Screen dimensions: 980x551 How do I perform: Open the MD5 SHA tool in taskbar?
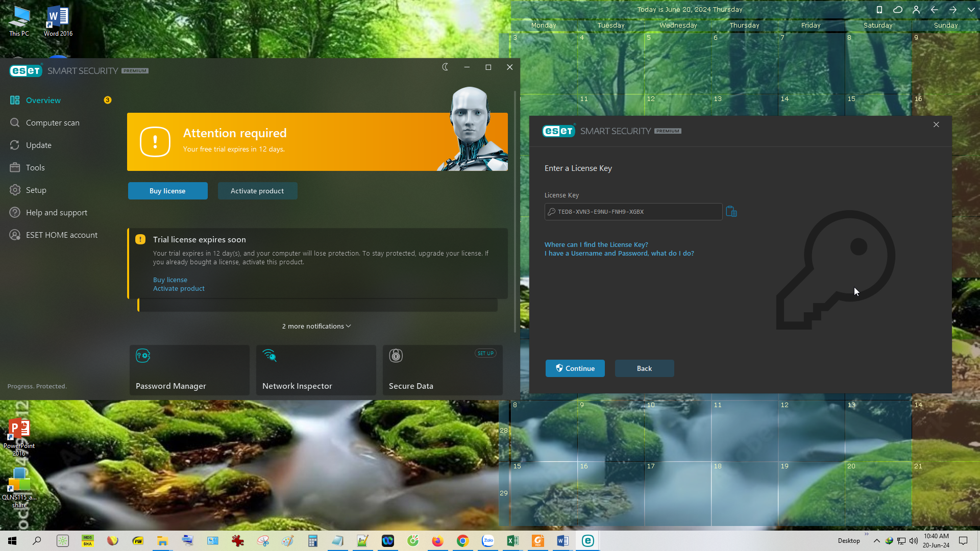[88, 541]
